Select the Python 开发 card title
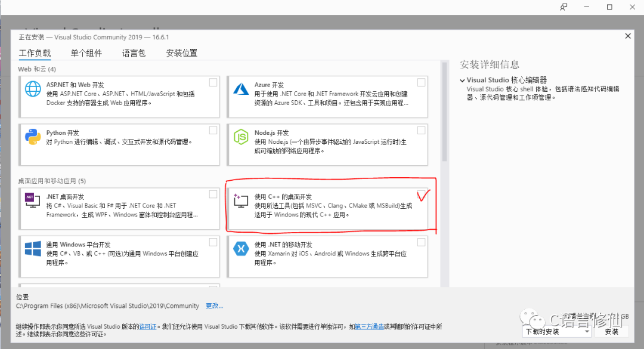Screen dimensions: 644x349 coord(63,133)
